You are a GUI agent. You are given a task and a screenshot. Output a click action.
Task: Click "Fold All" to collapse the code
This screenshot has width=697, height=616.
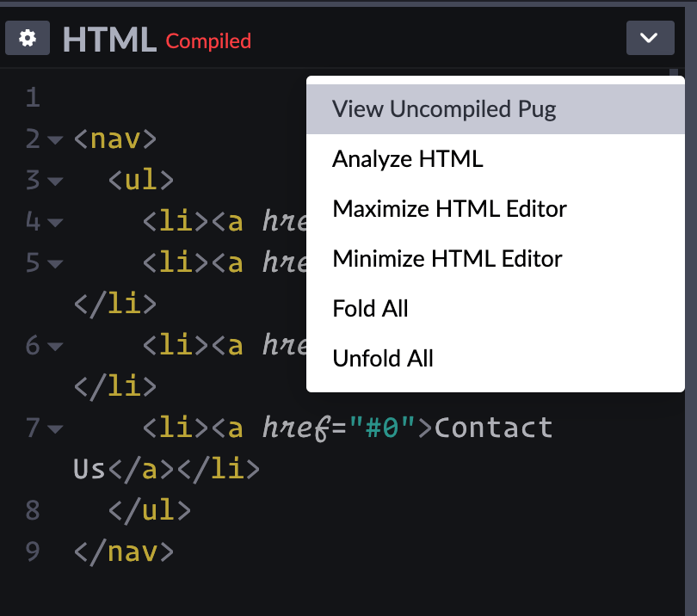pos(370,308)
